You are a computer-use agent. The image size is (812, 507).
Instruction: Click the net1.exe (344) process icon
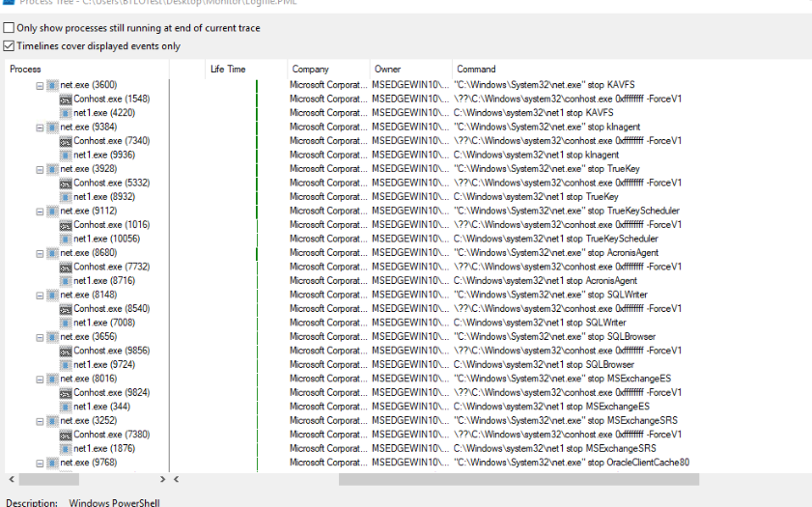point(66,407)
